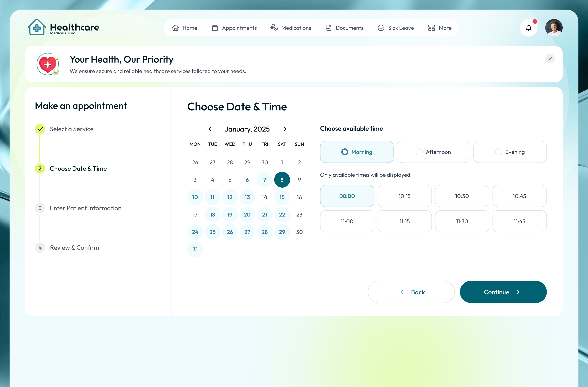Image resolution: width=588 pixels, height=387 pixels.
Task: Click the Sick Leave face icon
Action: [x=381, y=28]
